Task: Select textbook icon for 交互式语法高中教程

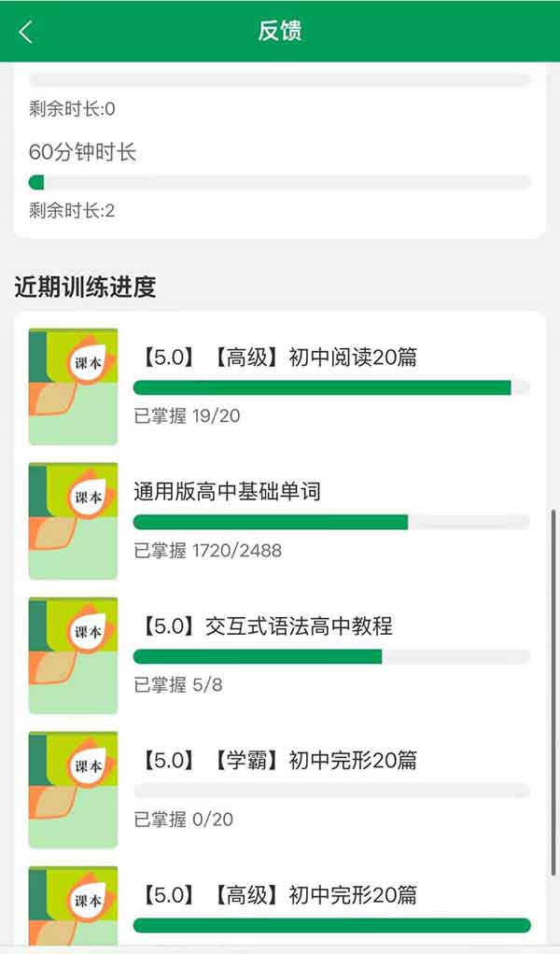Action: (73, 654)
